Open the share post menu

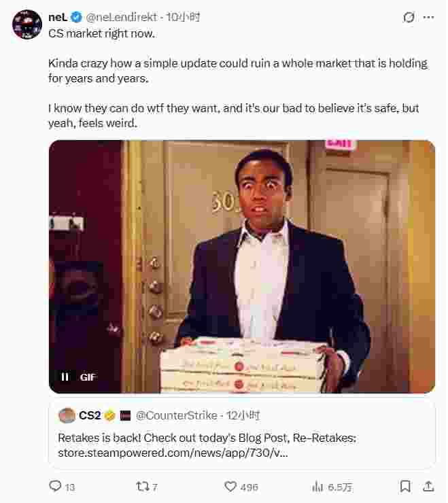[428, 487]
